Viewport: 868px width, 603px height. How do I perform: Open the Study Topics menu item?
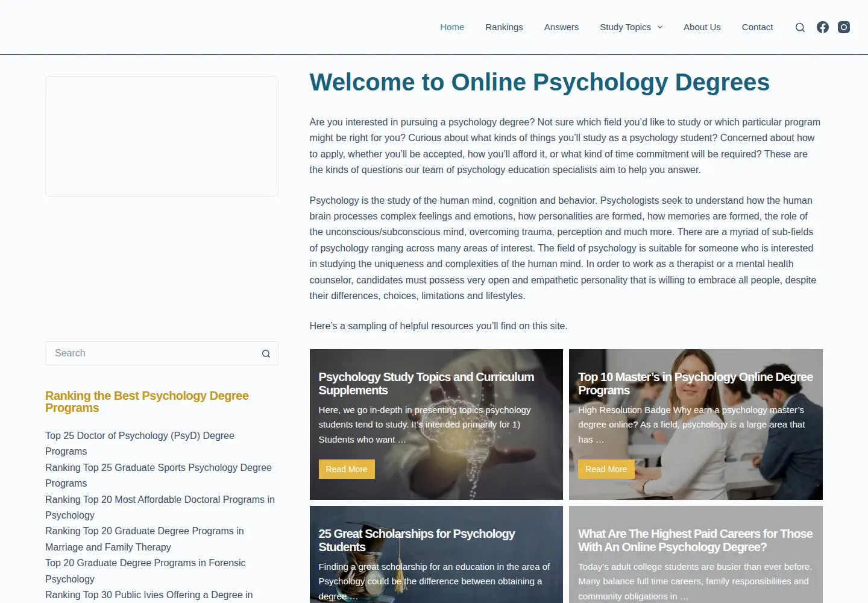(625, 27)
